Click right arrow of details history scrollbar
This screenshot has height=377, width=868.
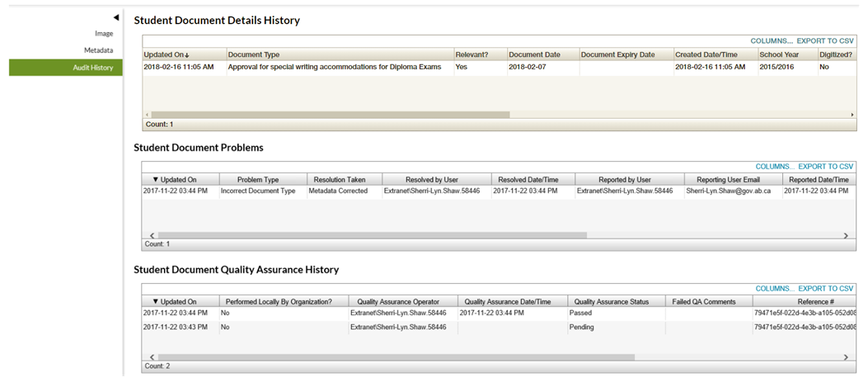pyautogui.click(x=852, y=115)
